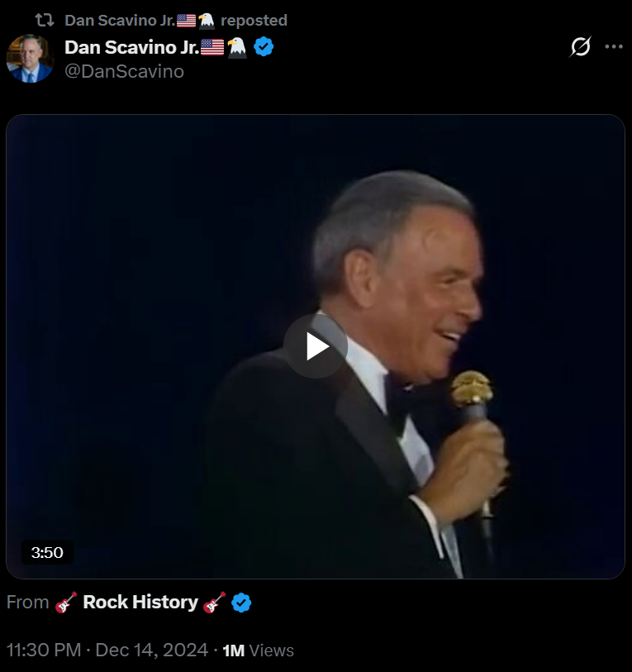Click the bold display name Dan Scavino Jr.
Image resolution: width=632 pixels, height=672 pixels.
click(131, 48)
